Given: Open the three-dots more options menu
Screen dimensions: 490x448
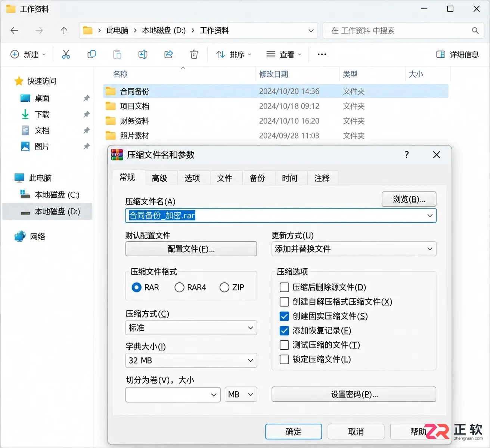Looking at the screenshot, I should [322, 55].
